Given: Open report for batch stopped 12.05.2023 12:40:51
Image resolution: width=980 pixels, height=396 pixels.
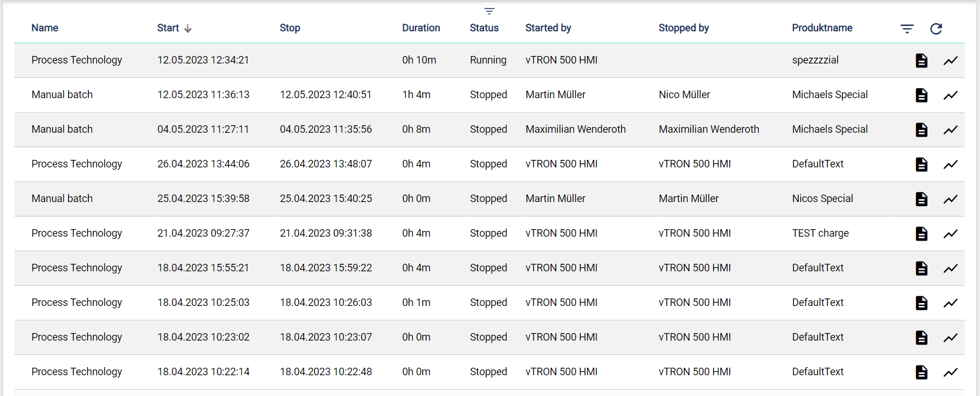Looking at the screenshot, I should (921, 95).
